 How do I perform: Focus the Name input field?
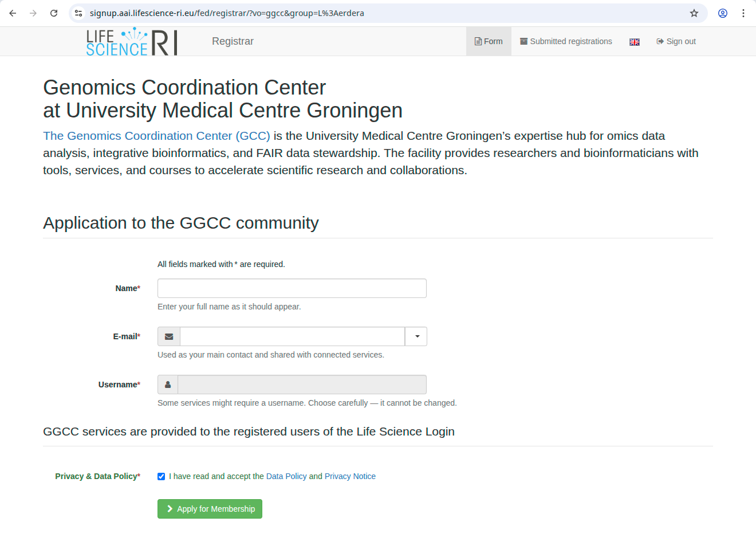point(292,288)
